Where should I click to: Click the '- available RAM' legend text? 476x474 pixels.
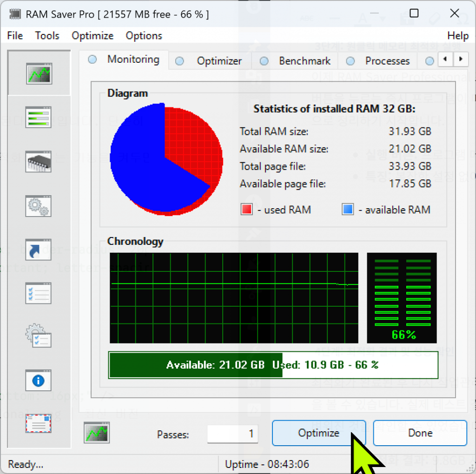394,210
